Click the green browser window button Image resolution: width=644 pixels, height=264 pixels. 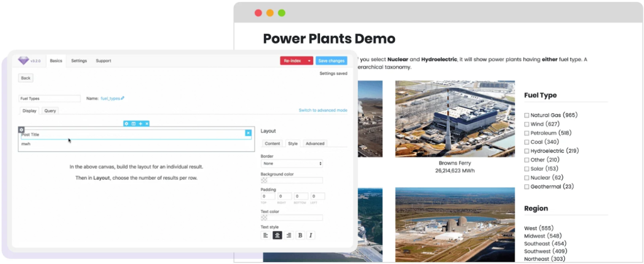tap(281, 13)
